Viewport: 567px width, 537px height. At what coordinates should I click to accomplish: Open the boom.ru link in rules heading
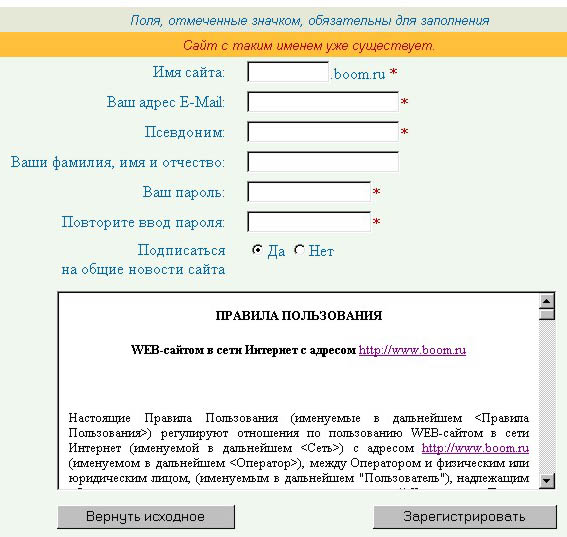tap(412, 350)
